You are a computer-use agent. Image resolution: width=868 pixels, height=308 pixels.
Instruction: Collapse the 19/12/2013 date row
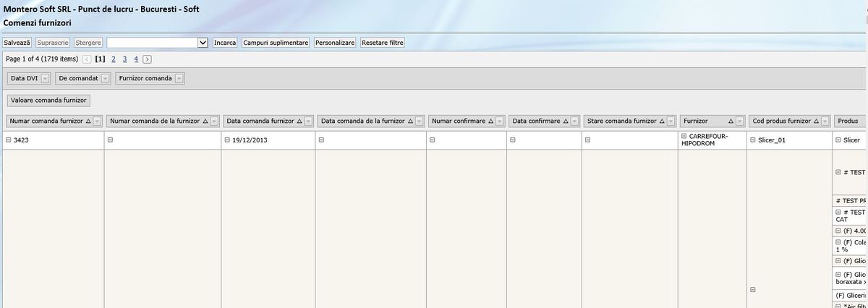click(x=226, y=140)
